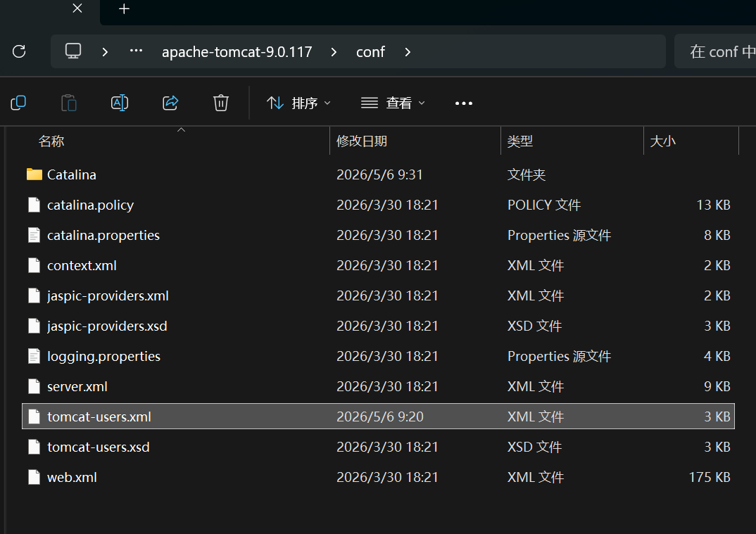Expand chevron after the monitor icon

click(105, 51)
